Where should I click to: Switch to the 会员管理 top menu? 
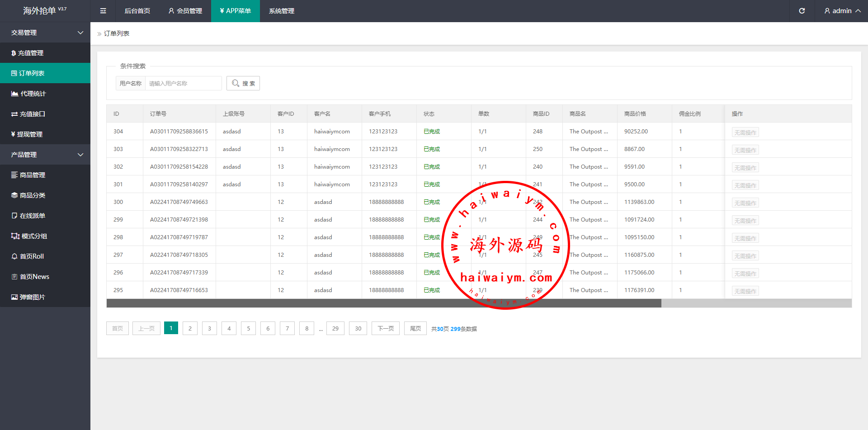tap(185, 11)
